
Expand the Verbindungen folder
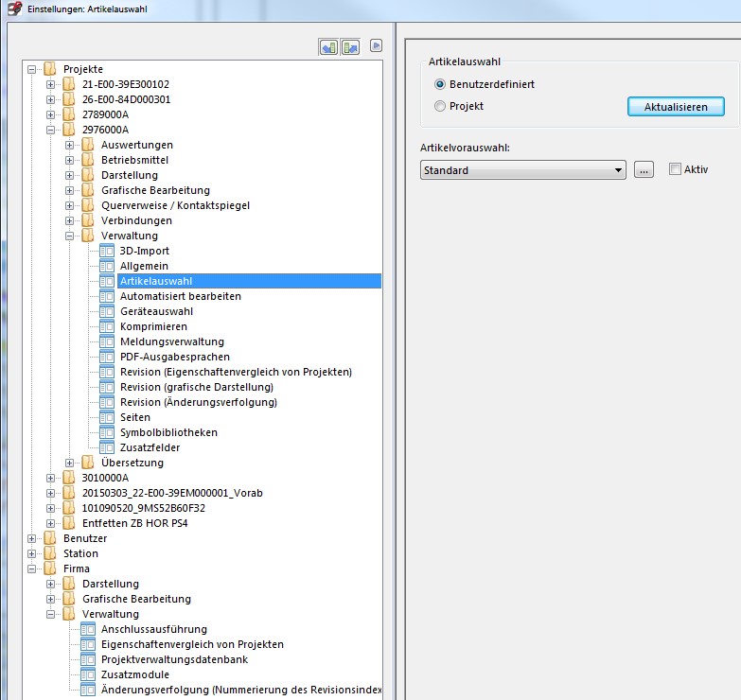pyautogui.click(x=69, y=220)
